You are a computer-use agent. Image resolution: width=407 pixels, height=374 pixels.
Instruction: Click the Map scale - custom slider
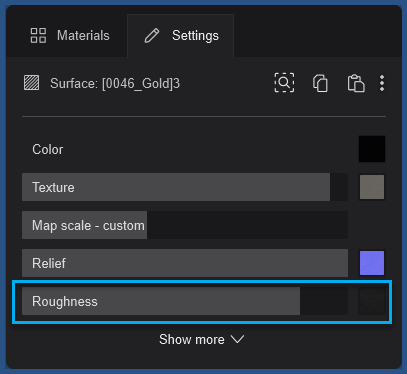coord(185,225)
